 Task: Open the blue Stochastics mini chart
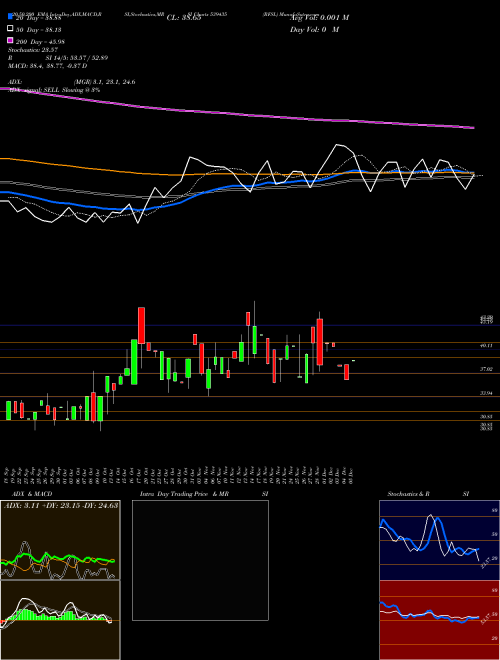point(439,540)
